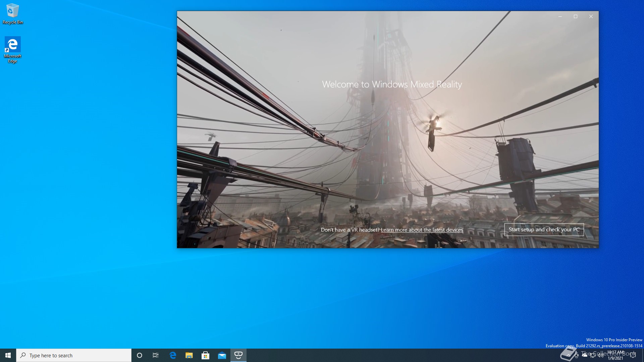
Task: Click Start setup and check your PC
Action: tap(544, 230)
